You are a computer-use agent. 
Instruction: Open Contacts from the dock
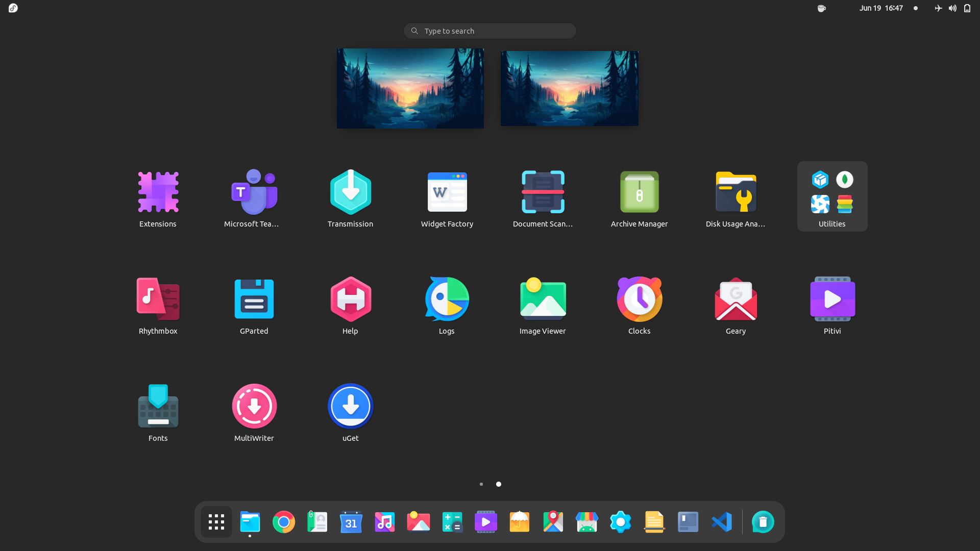pos(317,522)
